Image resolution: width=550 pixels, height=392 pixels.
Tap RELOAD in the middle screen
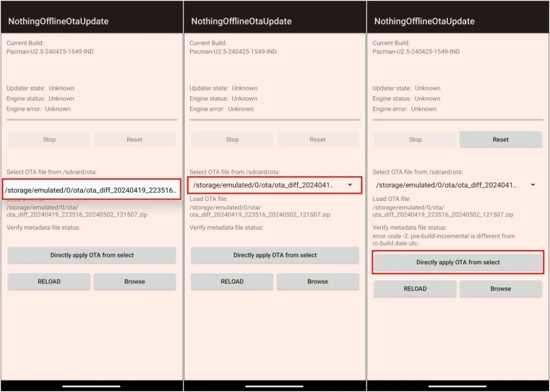pos(232,281)
